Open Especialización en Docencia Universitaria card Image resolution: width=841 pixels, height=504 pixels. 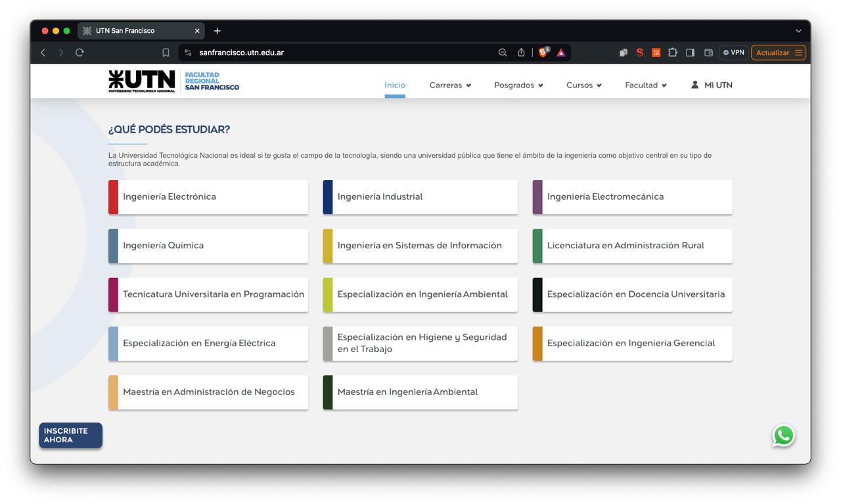(633, 294)
